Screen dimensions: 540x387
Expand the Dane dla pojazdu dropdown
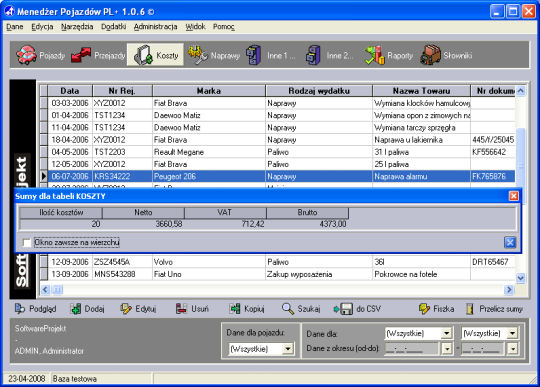[x=288, y=349]
